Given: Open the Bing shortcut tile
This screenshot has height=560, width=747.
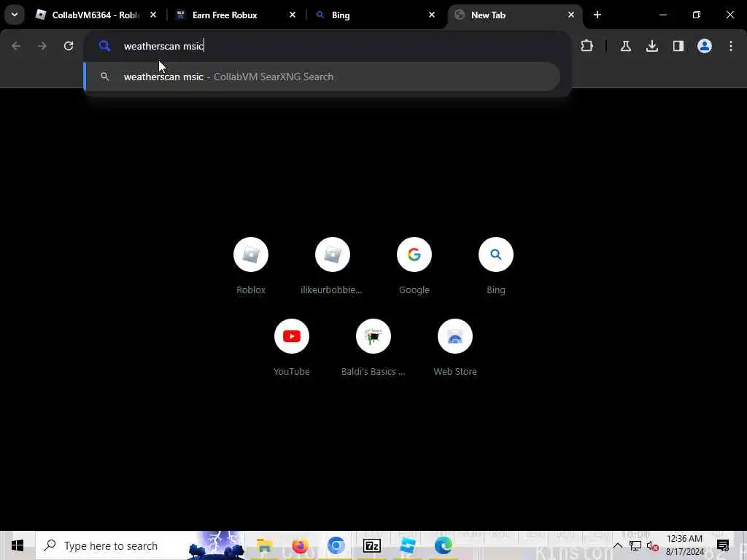Looking at the screenshot, I should (496, 265).
